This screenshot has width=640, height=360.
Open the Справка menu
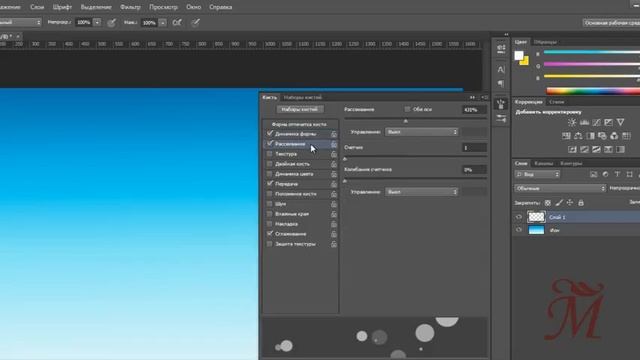[220, 7]
